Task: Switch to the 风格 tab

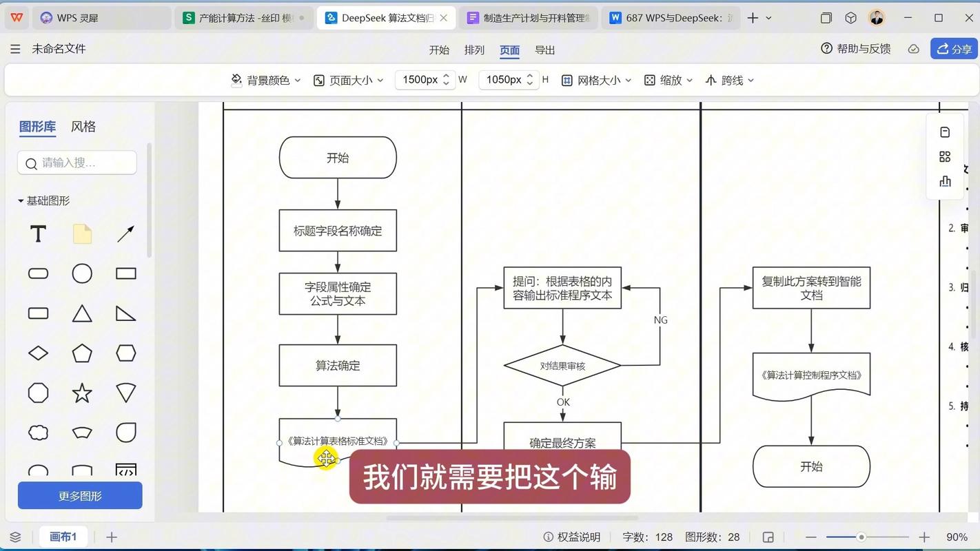Action: [83, 127]
